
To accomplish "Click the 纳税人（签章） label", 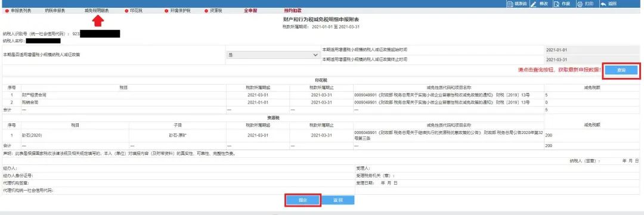I will point(585,161).
